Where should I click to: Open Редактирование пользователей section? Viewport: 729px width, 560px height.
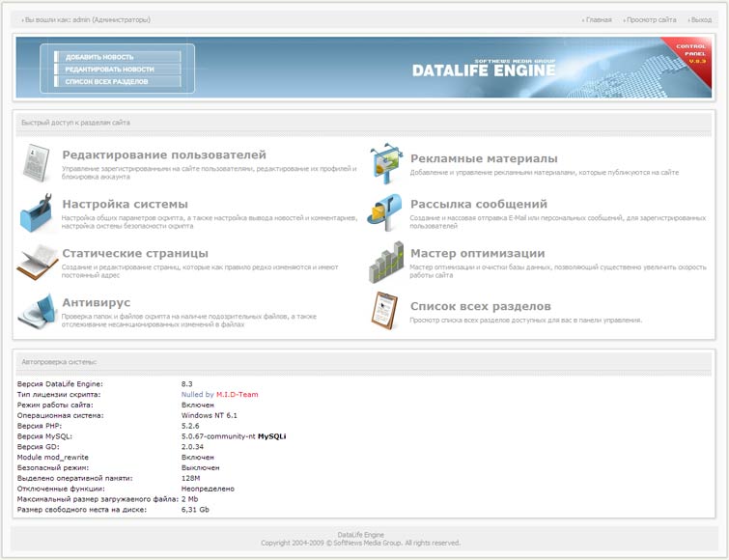[164, 154]
